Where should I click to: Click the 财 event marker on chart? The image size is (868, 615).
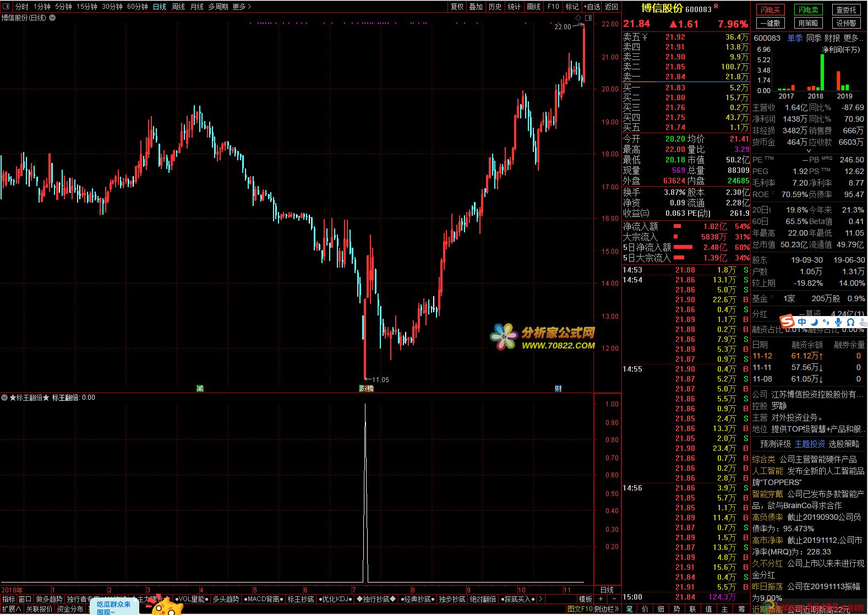pos(558,389)
